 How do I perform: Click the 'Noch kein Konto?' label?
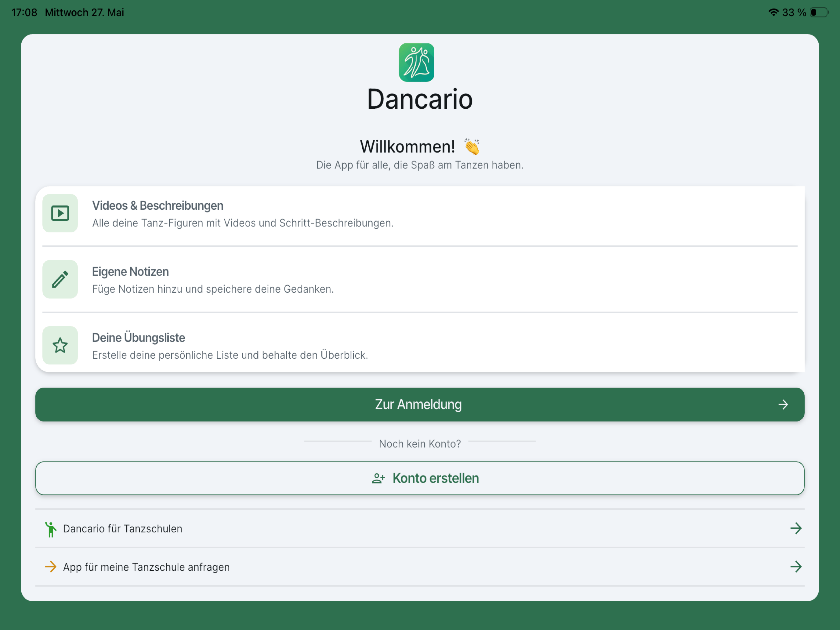pyautogui.click(x=420, y=444)
